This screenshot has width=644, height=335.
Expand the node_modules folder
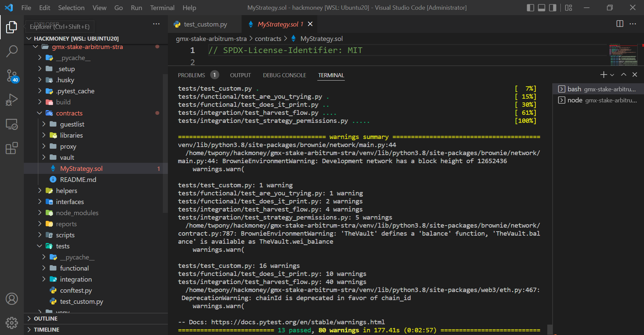point(96,213)
